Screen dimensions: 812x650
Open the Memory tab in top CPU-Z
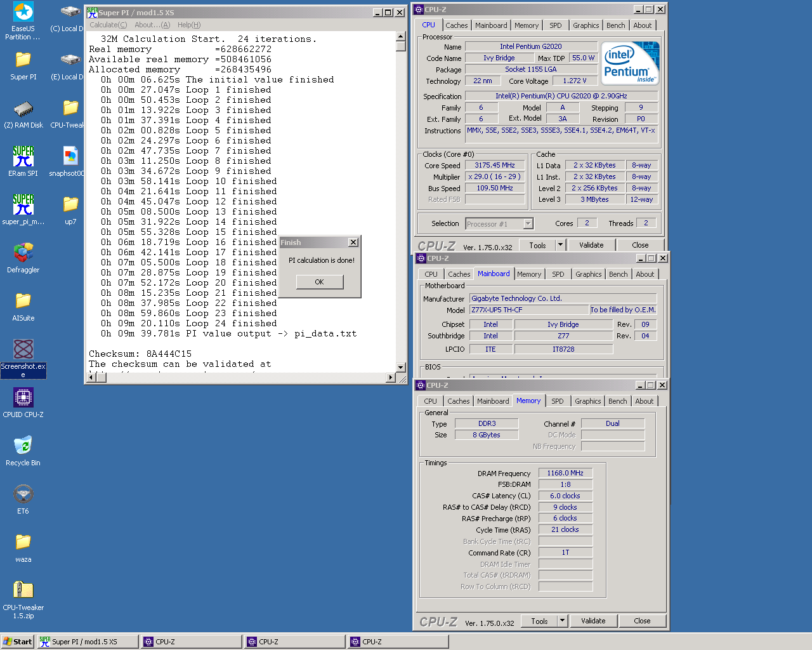click(x=527, y=25)
